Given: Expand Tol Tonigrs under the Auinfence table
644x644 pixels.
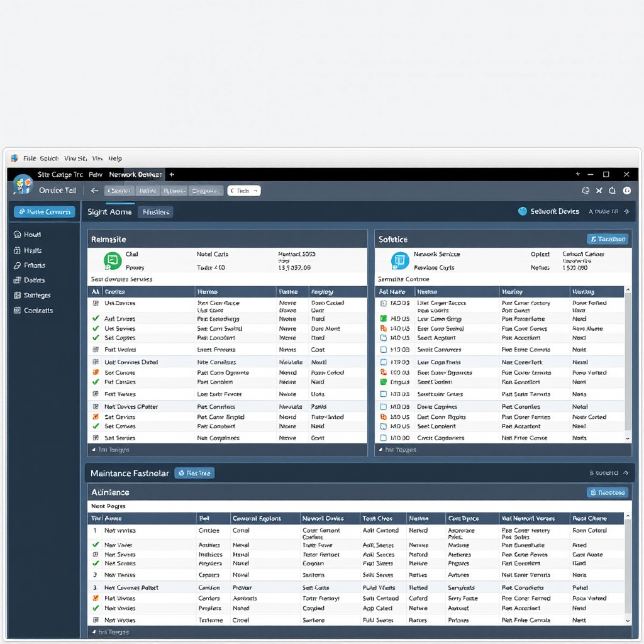Looking at the screenshot, I should (x=111, y=632).
